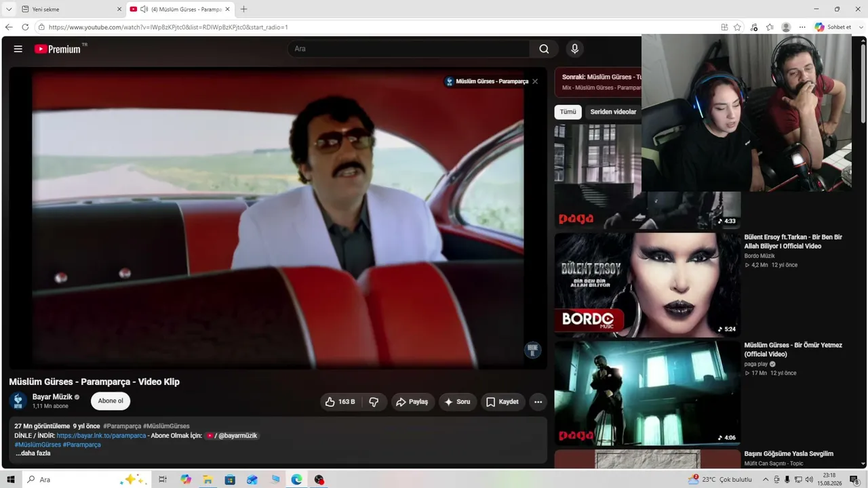The height and width of the screenshot is (488, 868).
Task: Like the video showing 163 B
Action: point(340,402)
